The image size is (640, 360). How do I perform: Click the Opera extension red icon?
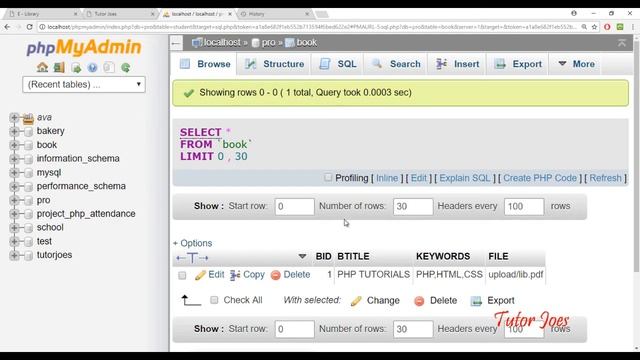point(607,27)
